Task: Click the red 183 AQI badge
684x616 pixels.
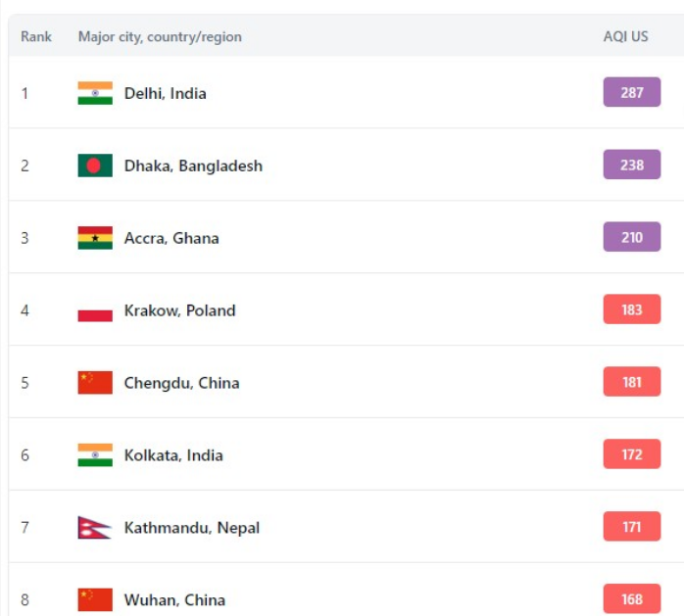Action: (x=632, y=309)
